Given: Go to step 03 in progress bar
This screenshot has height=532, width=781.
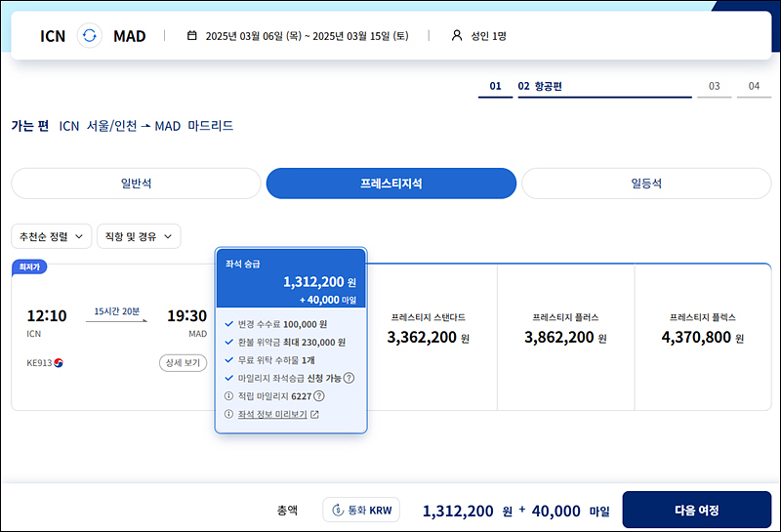Looking at the screenshot, I should pyautogui.click(x=715, y=87).
